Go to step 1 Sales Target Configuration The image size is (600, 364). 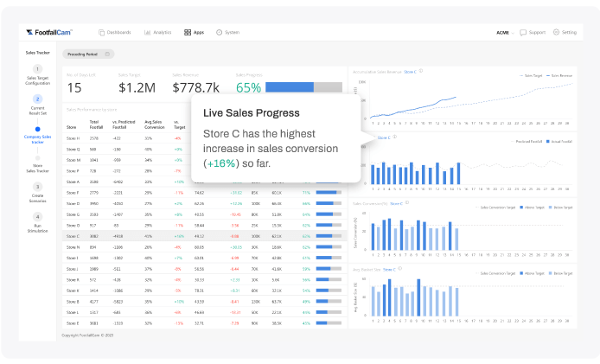37,75
